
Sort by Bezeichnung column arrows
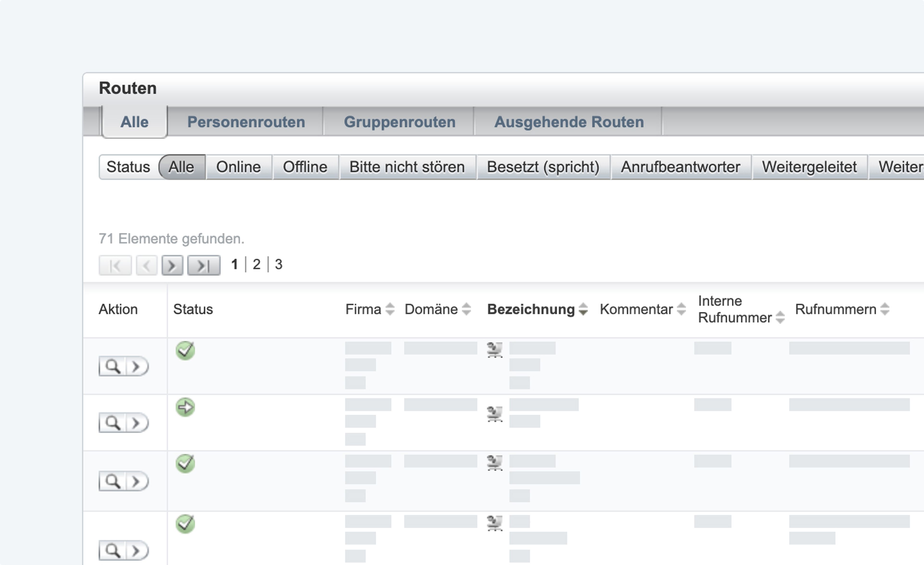[x=583, y=310]
